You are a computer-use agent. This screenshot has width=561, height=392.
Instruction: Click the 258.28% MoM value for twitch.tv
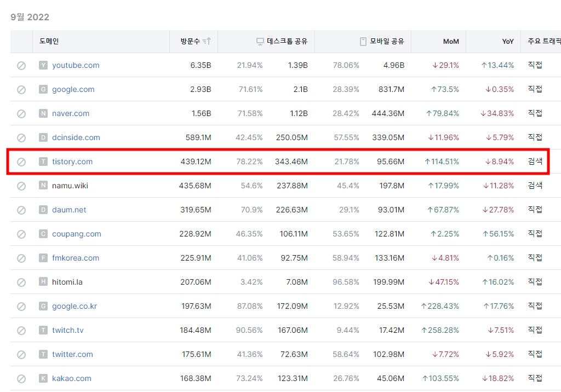point(440,330)
